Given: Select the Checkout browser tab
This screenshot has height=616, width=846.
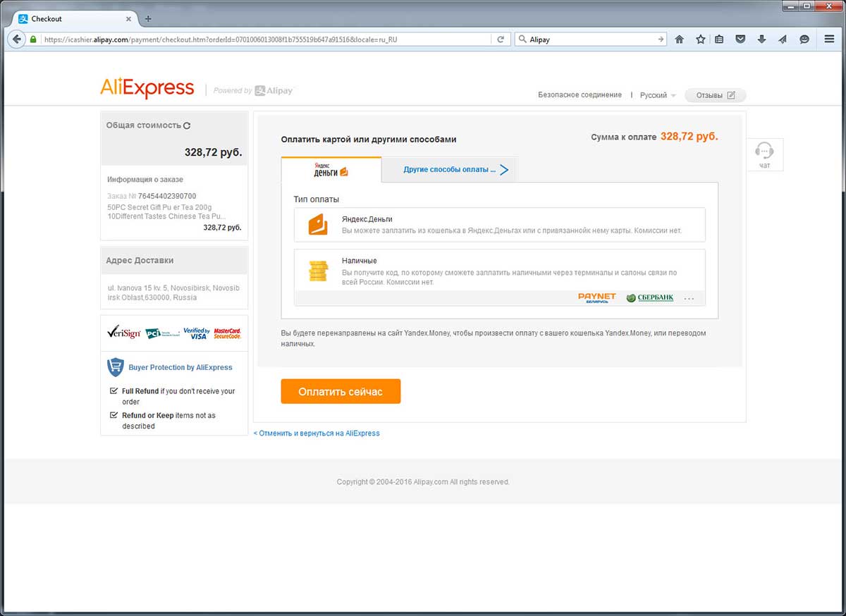Looking at the screenshot, I should click(75, 19).
